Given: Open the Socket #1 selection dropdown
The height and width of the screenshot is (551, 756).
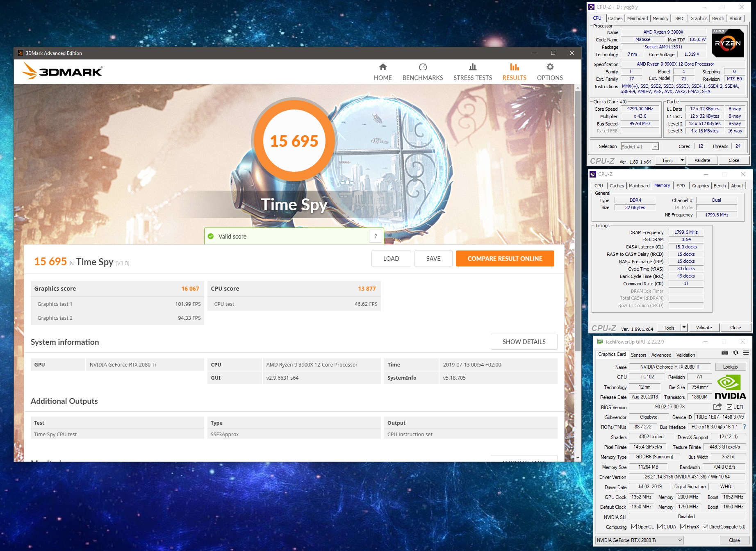Looking at the screenshot, I should [x=640, y=146].
